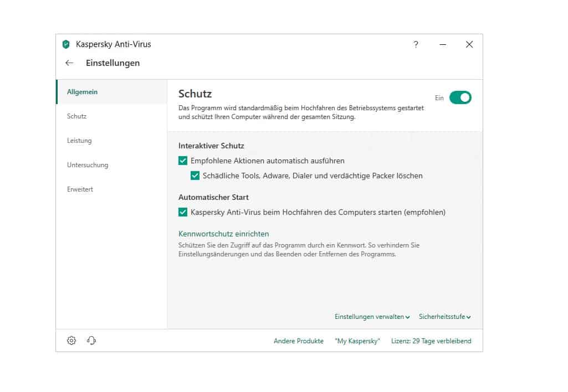This screenshot has width=568, height=392.
Task: Expand the Einstellungen verwalten dropdown
Action: pos(372,317)
